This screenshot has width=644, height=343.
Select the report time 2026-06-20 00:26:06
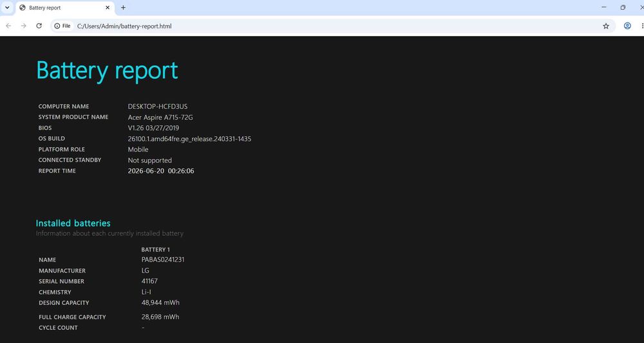(161, 171)
